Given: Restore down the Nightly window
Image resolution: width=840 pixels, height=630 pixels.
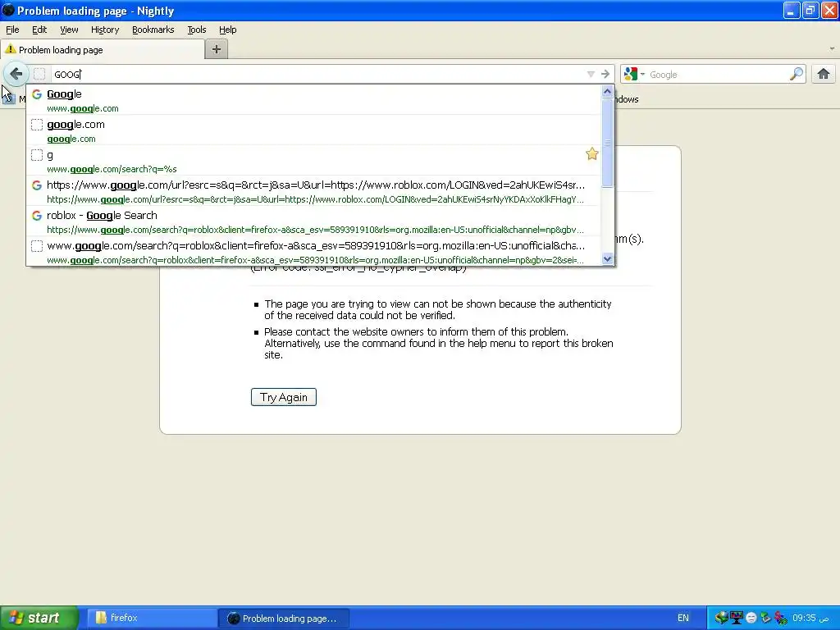Looking at the screenshot, I should 810,10.
